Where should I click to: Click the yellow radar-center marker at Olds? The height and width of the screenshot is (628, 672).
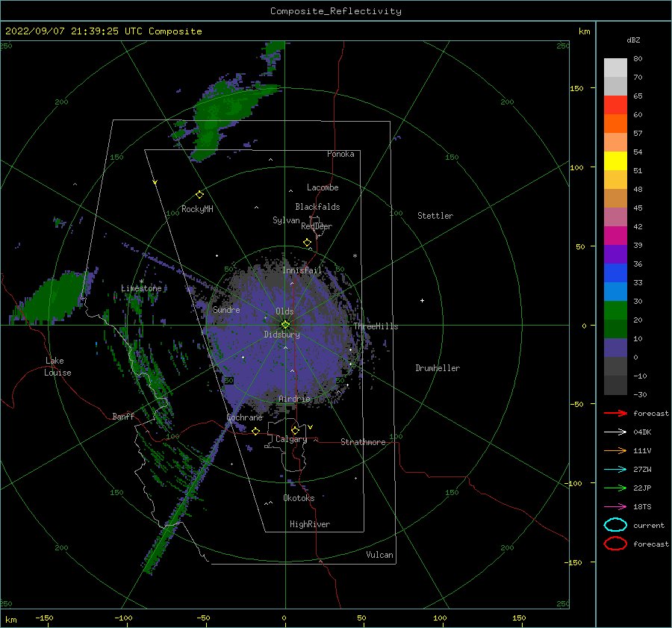(285, 325)
